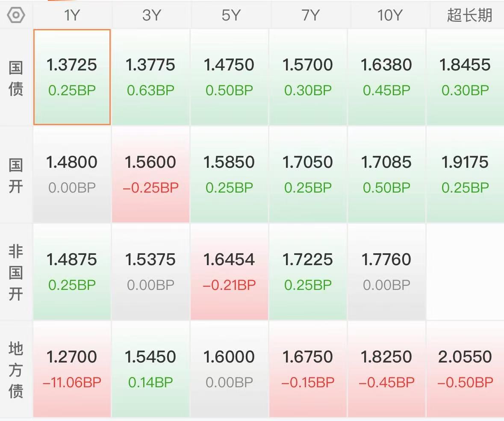504x421 pixels.
Task: Select the 5Y column header
Action: tap(230, 15)
